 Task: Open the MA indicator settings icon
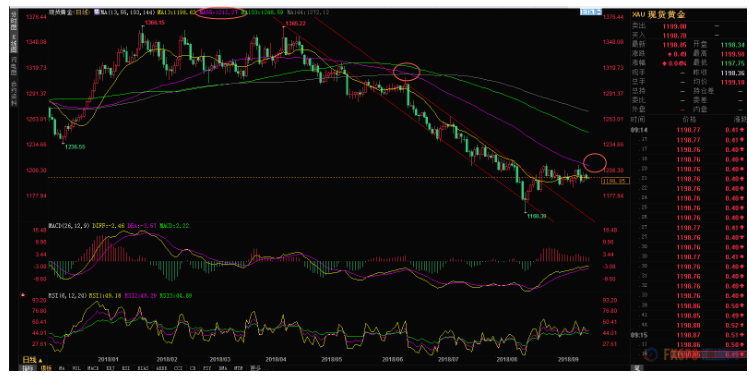click(96, 11)
